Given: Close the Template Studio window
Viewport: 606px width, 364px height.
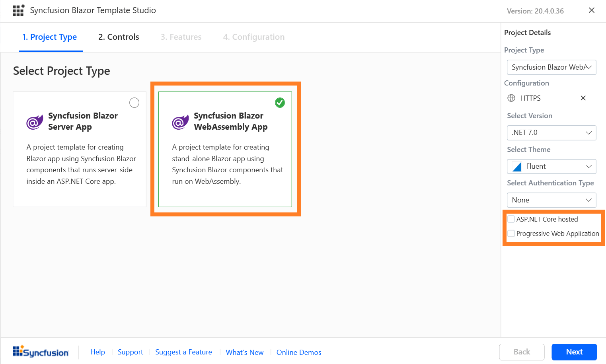Looking at the screenshot, I should click(x=592, y=10).
